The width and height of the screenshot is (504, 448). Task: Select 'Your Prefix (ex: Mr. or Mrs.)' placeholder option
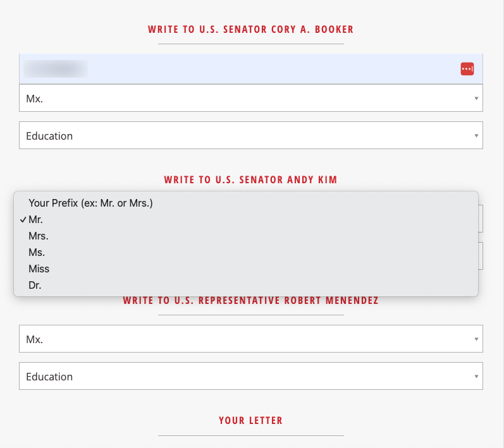point(246,203)
